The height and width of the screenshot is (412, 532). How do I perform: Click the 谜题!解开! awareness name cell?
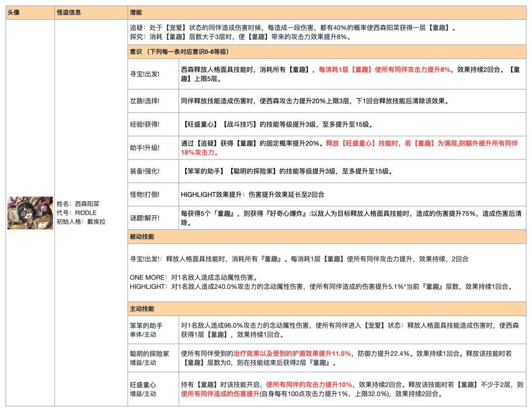point(153,218)
